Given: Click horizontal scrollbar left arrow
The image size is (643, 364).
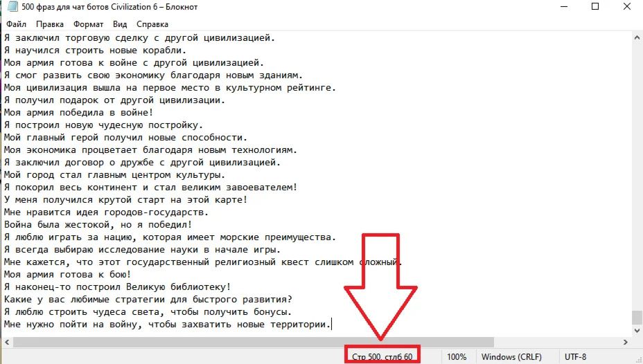Looking at the screenshot, I should [7, 342].
